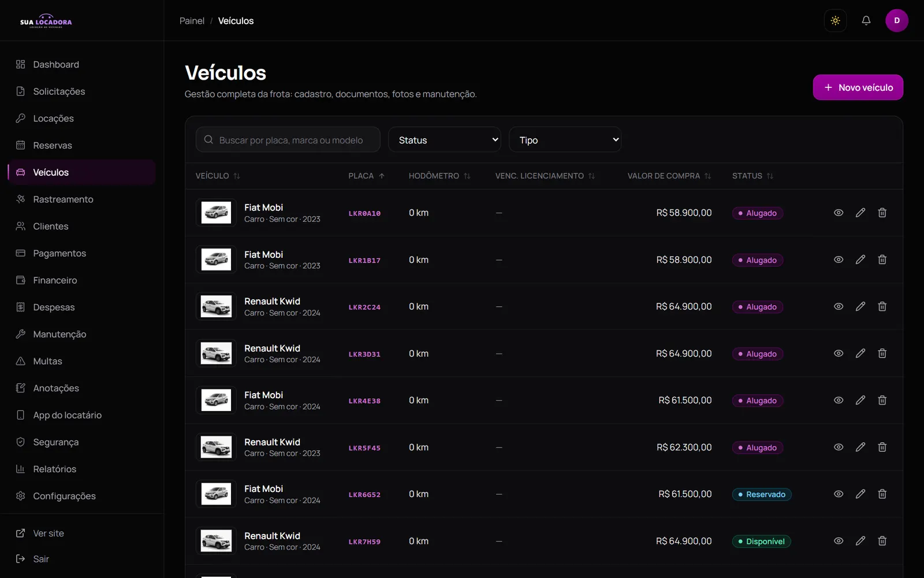Open Relatórios chart icon item
Viewport: 924px width, 578px height.
tap(82, 469)
